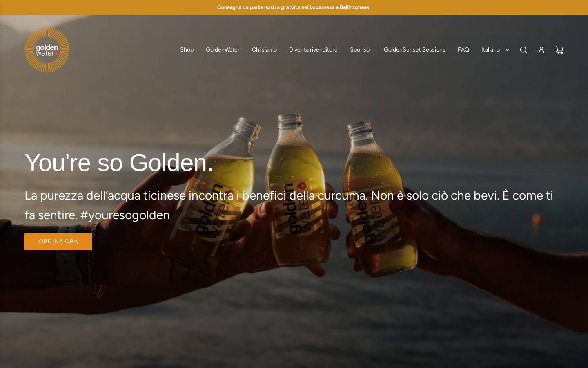Expand the Italiano language dropdown
Screen dimensions: 588x368
[x=495, y=50]
